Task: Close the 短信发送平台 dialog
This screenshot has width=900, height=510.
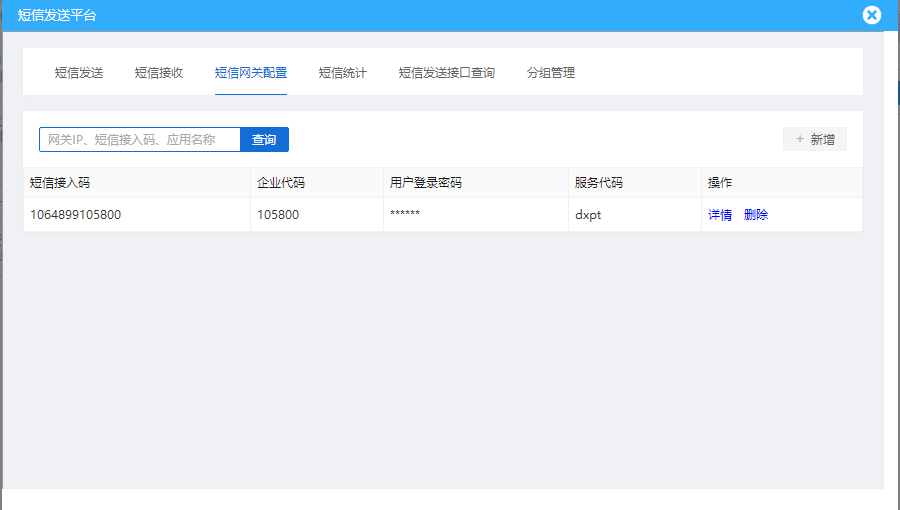Action: (871, 15)
